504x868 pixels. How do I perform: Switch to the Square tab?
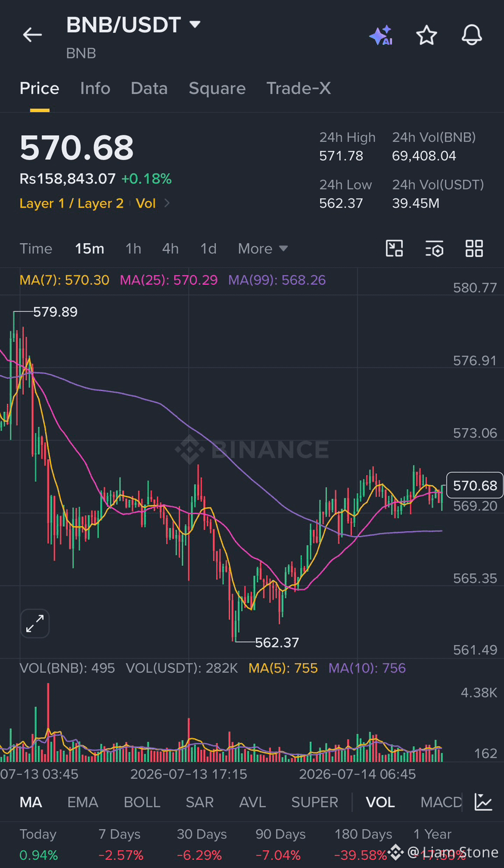(217, 88)
